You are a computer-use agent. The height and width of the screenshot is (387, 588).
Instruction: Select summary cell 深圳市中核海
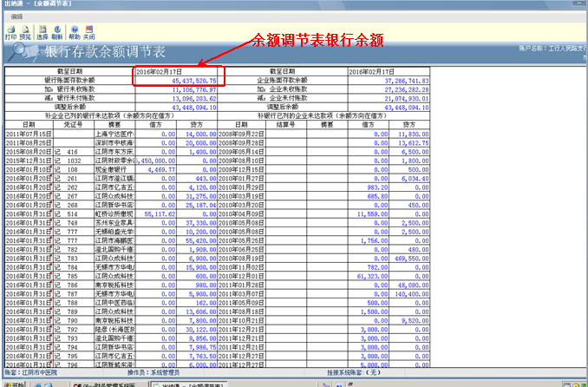click(x=114, y=143)
